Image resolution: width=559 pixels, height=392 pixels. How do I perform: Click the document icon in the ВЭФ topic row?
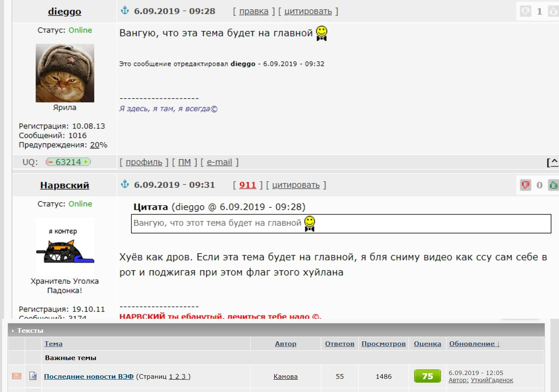(x=33, y=376)
